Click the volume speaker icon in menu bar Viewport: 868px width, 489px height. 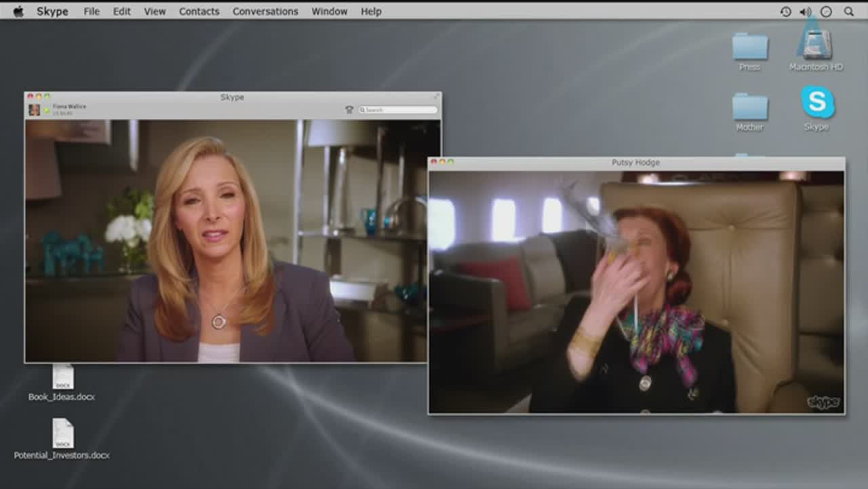coord(805,12)
